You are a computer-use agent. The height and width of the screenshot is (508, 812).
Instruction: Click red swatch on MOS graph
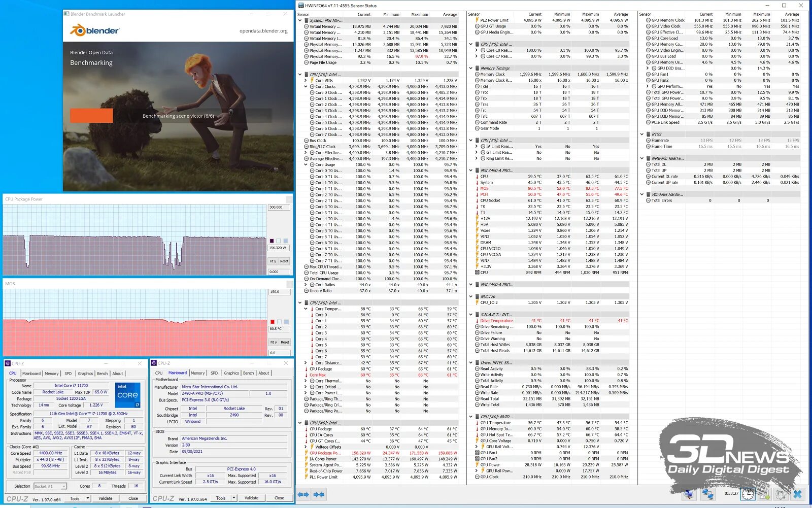click(273, 322)
